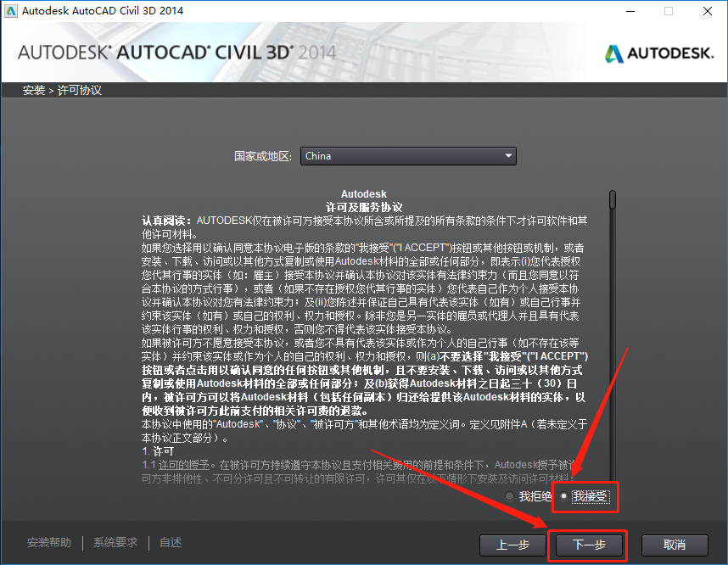
Task: Click the AutoCAD Civil 3D title bar icon
Action: (x=11, y=11)
